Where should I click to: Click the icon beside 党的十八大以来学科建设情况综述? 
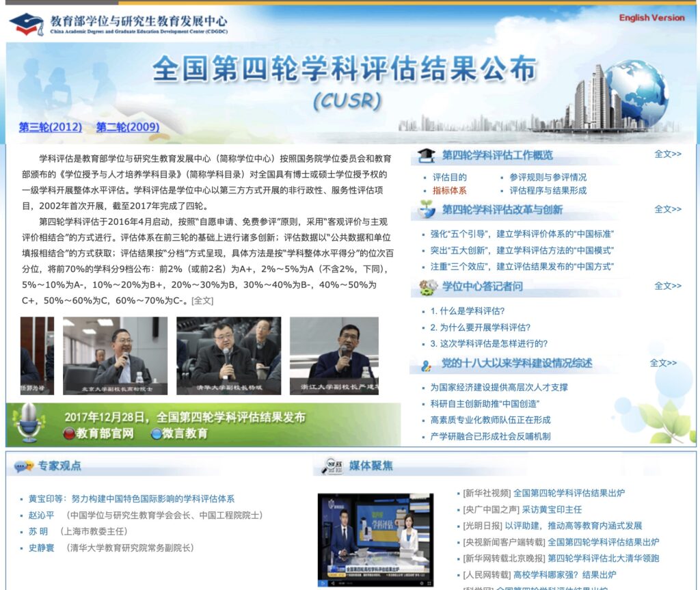427,366
